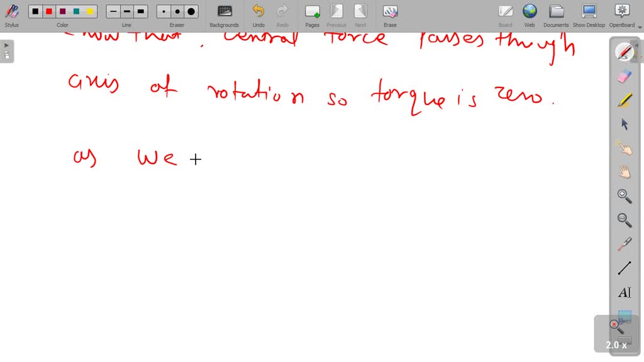Open the OpenBoard menu

[622, 16]
